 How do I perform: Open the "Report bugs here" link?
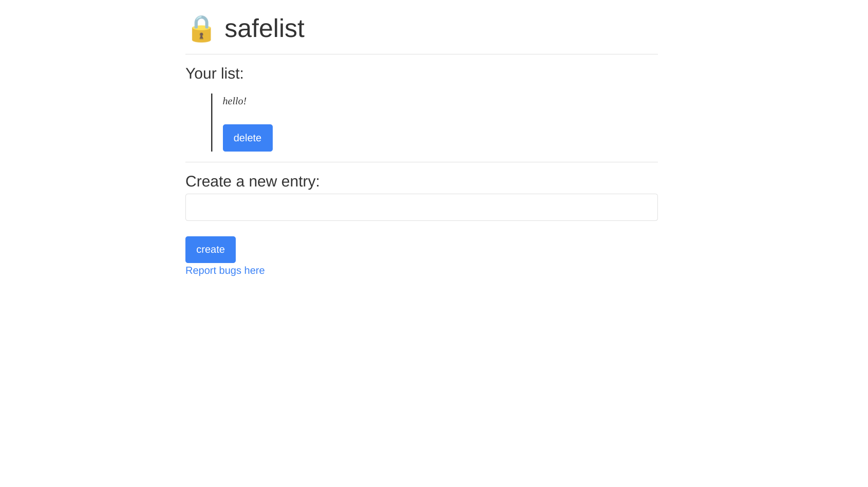pyautogui.click(x=225, y=270)
